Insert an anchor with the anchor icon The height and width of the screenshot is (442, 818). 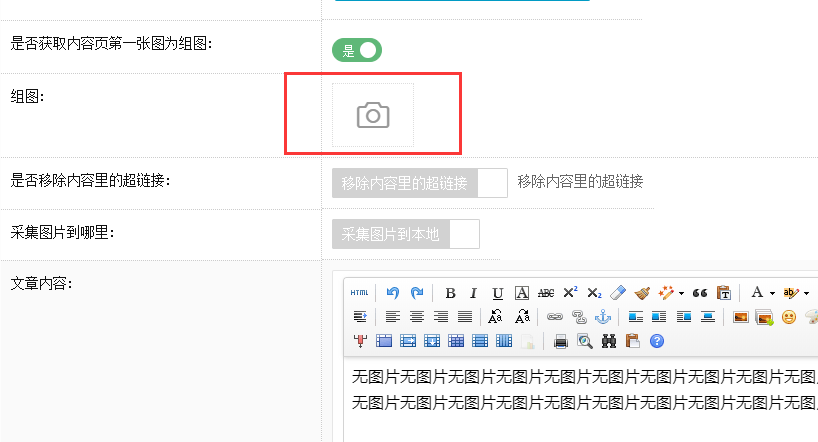(x=602, y=317)
